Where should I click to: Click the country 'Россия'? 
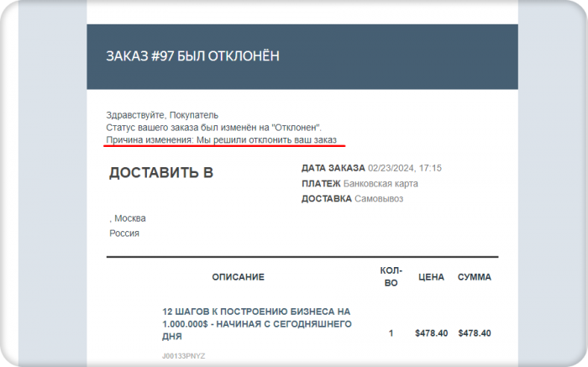(x=124, y=233)
